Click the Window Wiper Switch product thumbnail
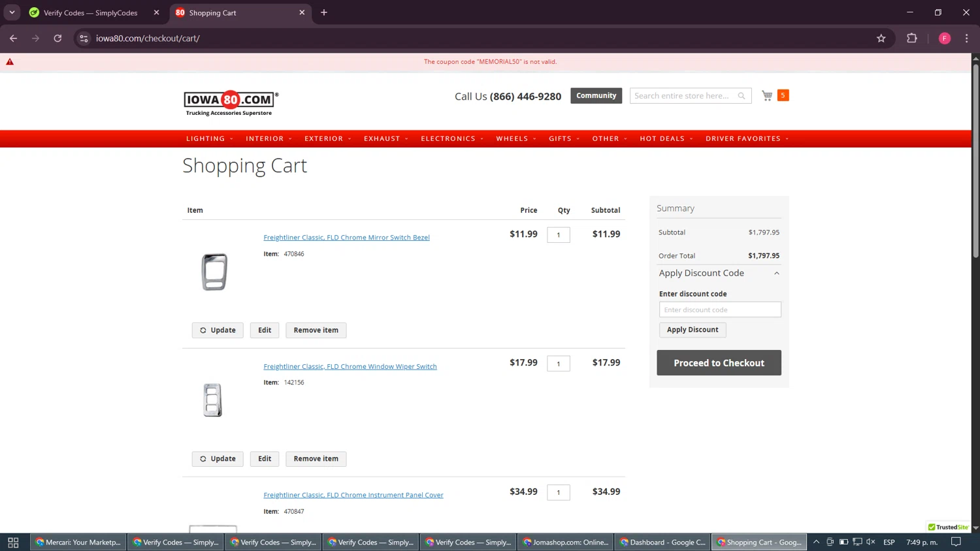 pos(213,400)
